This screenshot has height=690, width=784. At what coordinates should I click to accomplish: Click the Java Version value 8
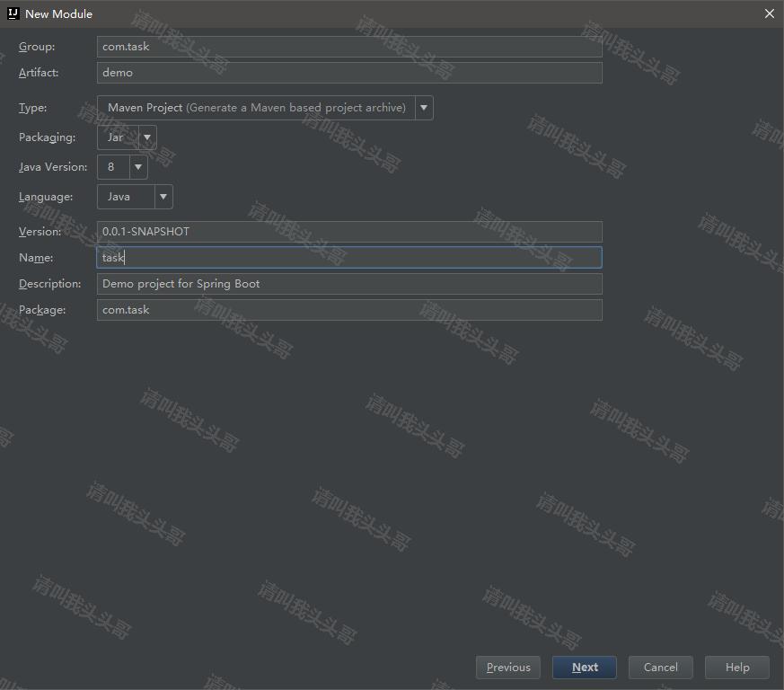[113, 166]
